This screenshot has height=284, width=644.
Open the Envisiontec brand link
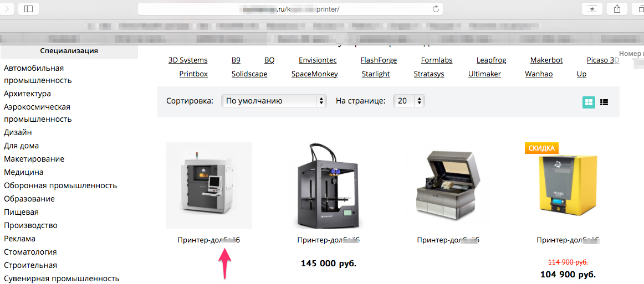pyautogui.click(x=318, y=60)
